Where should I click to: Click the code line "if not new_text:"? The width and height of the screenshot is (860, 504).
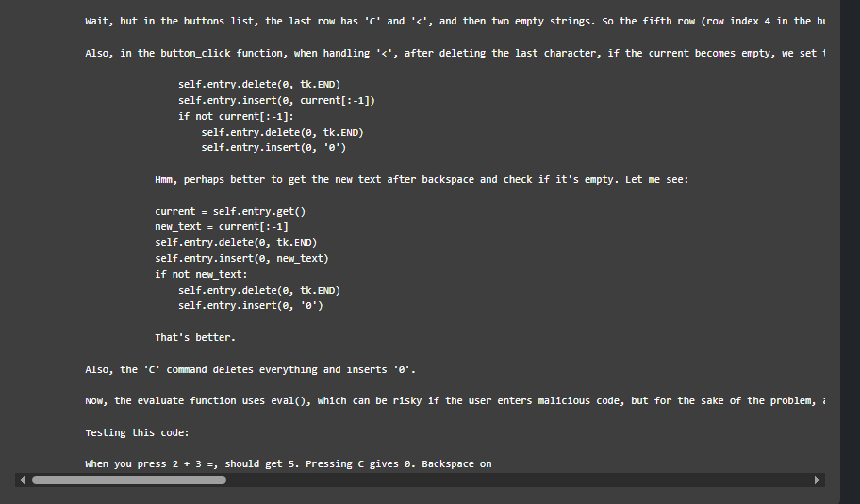[x=201, y=274]
